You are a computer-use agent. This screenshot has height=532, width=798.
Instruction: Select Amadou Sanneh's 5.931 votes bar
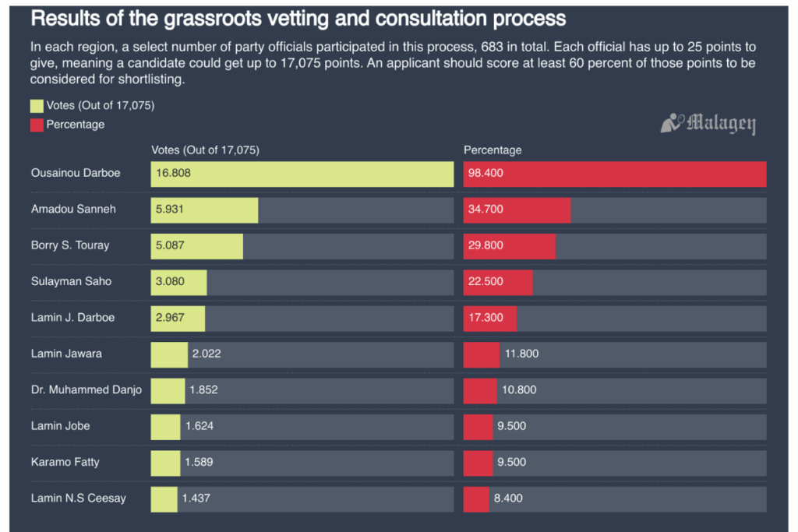pyautogui.click(x=204, y=210)
